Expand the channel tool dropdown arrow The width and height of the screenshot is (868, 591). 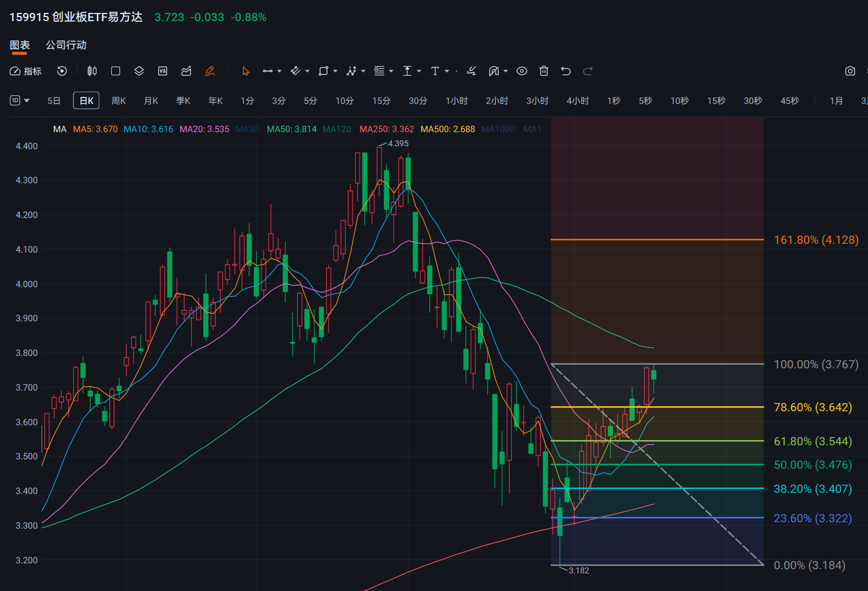pos(307,71)
